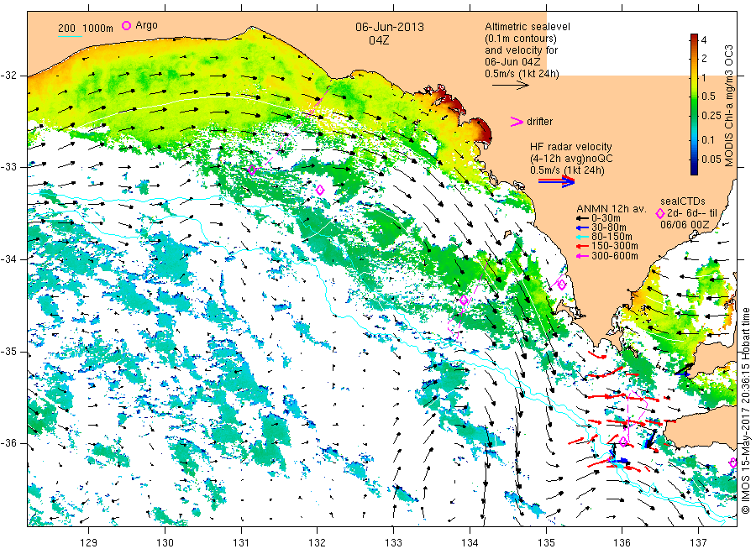The image size is (756, 554).
Task: Click dark blue colorbar band at 0.05
Action: click(694, 159)
